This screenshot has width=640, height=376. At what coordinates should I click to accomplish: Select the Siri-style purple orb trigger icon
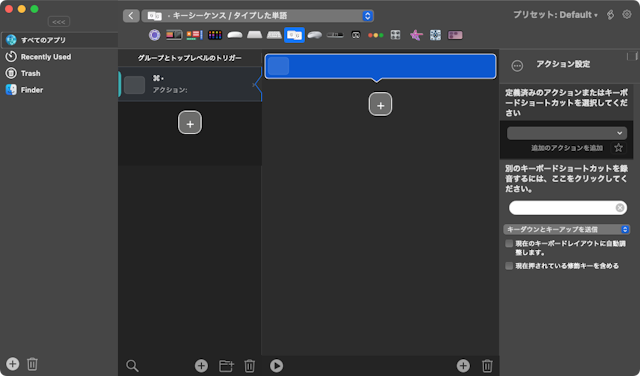click(154, 35)
